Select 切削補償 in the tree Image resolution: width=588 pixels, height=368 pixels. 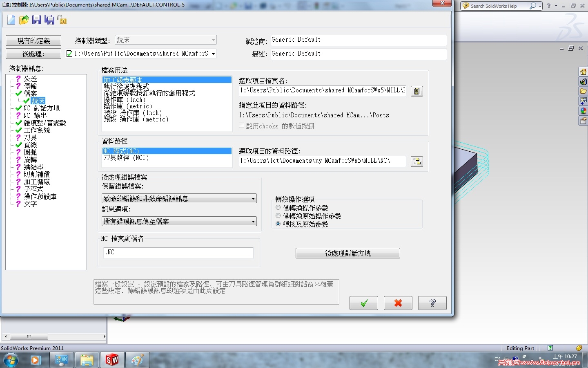pyautogui.click(x=37, y=174)
